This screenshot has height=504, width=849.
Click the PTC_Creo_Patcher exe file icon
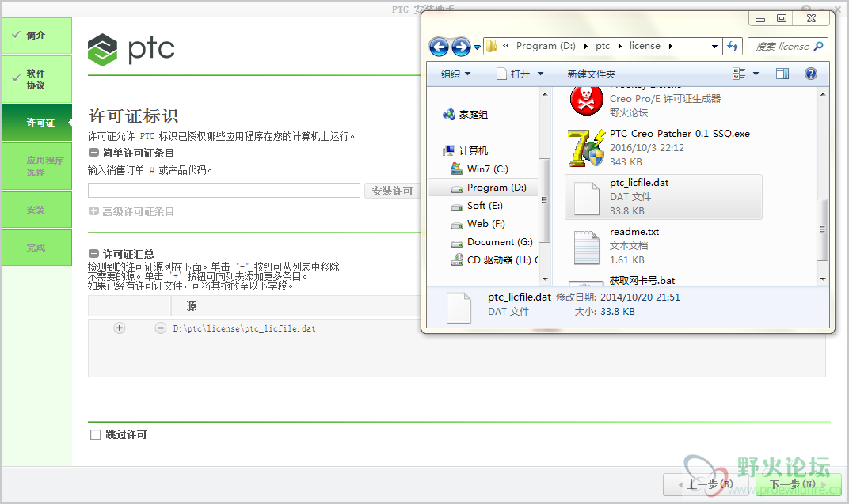586,148
